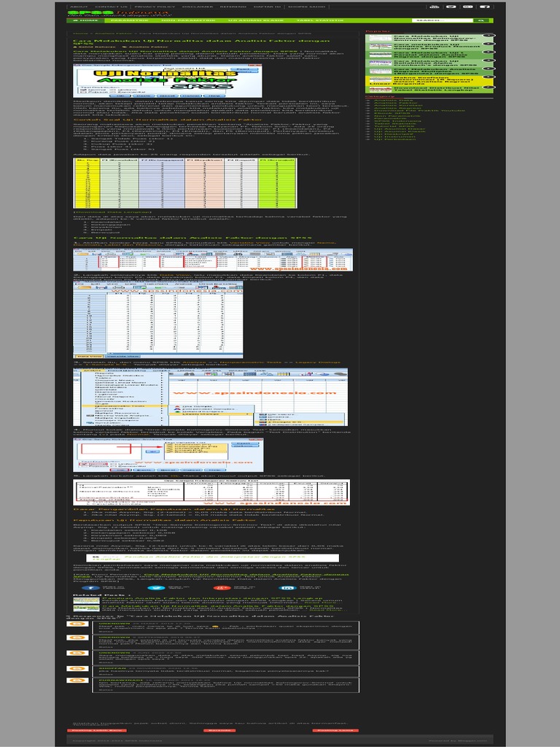
Task: Open the DISCLAIMER page
Action: pos(198,7)
